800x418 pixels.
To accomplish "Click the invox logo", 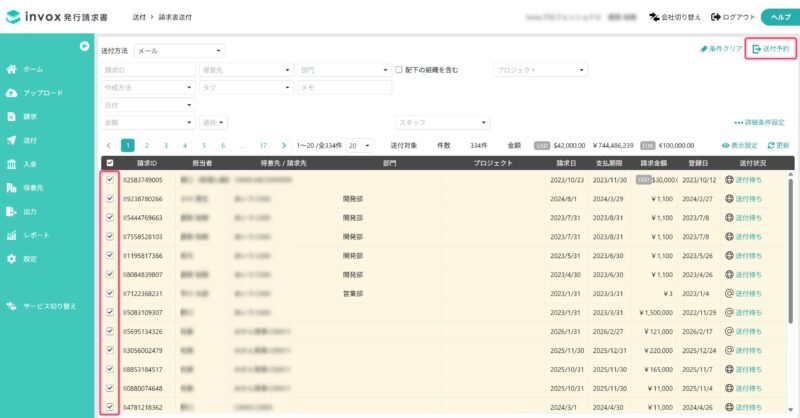I will [x=57, y=17].
